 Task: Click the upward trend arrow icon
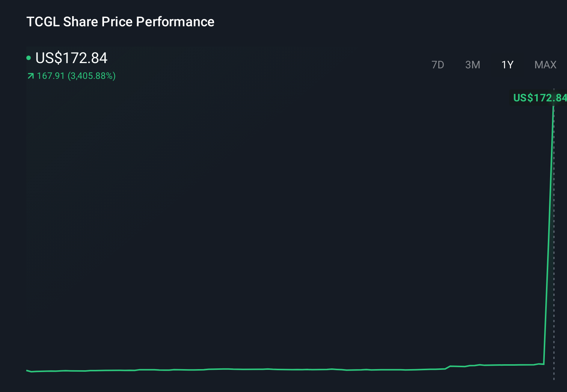(x=30, y=76)
